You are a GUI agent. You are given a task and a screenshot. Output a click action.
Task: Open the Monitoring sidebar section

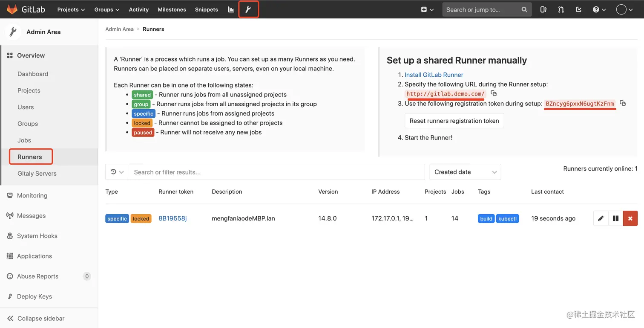32,195
